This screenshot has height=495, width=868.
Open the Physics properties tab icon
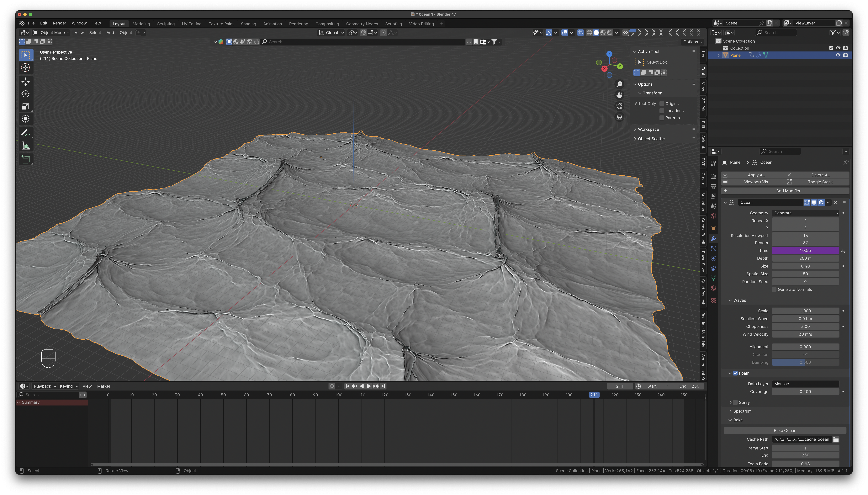tap(713, 258)
